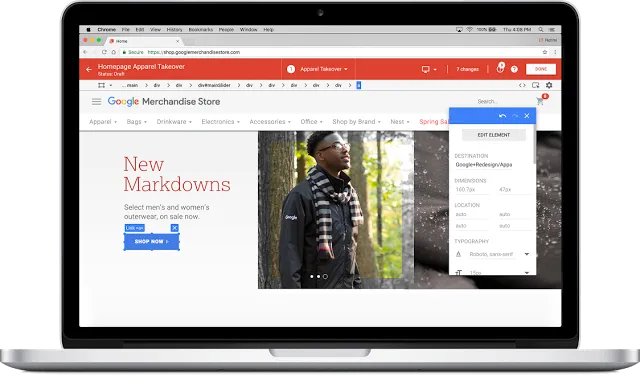Dismiss the selected link label with X
The image size is (640, 376).
pos(174,228)
